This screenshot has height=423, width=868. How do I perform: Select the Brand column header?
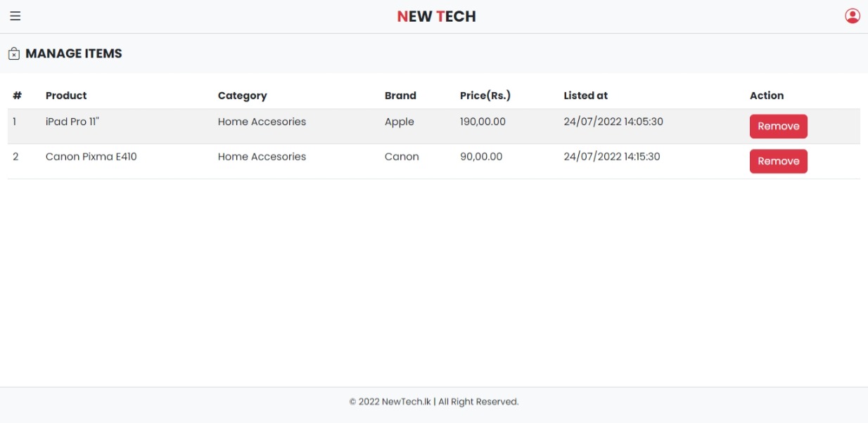point(400,96)
